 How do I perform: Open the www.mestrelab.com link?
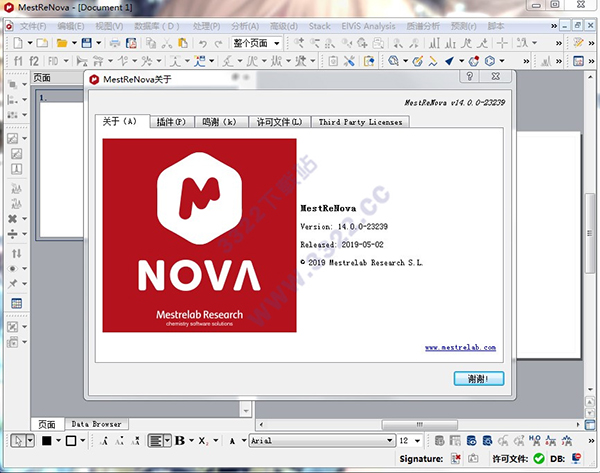460,347
